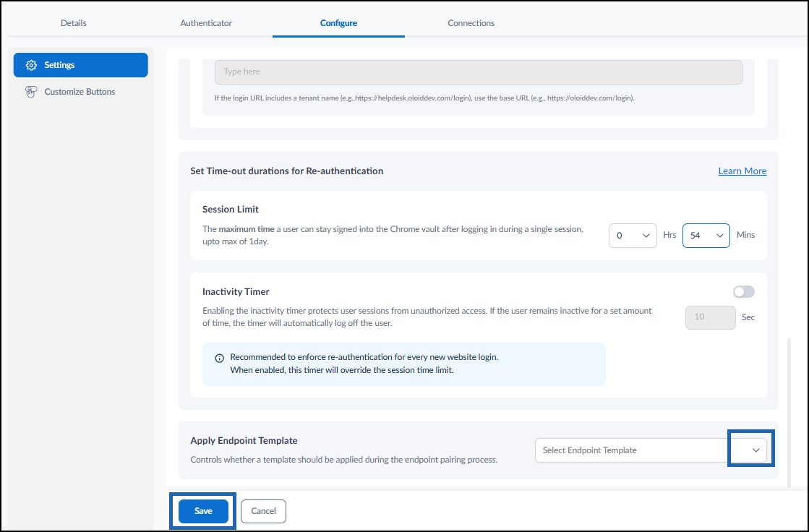The width and height of the screenshot is (809, 532).
Task: Click 'Controls whether a template should be applied' text
Action: (343, 460)
